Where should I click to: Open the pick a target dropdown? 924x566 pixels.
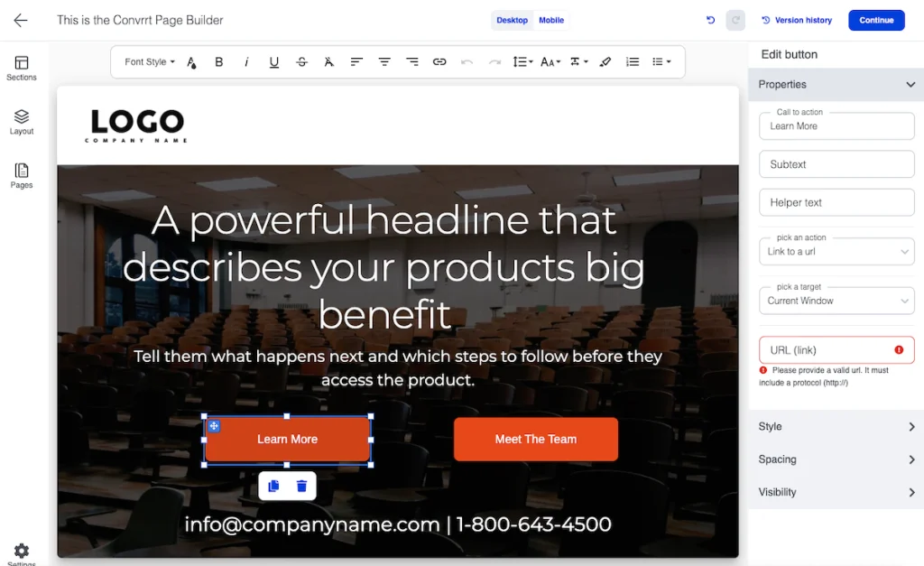[836, 301]
